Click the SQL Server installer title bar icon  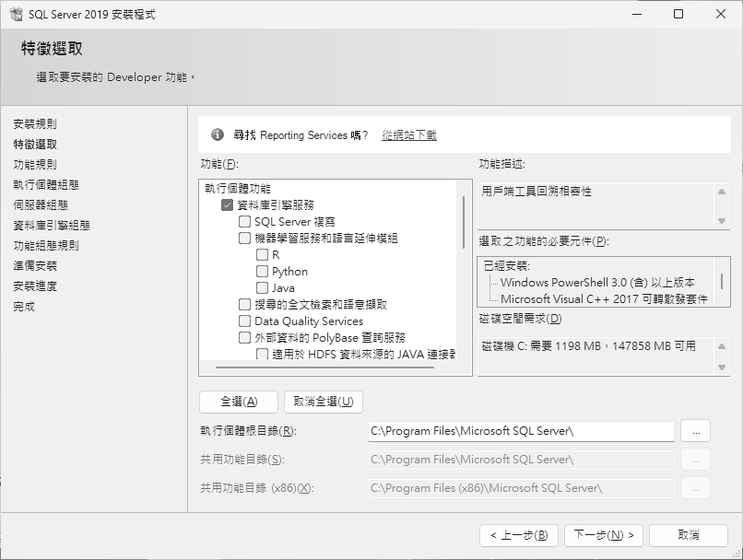point(16,14)
